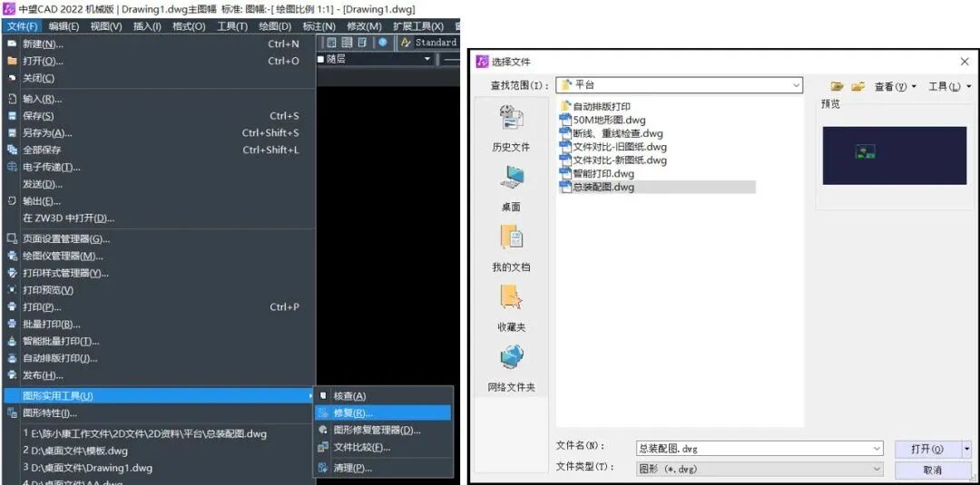Go to 我的文档 in the dialog sidebar
The width and height of the screenshot is (980, 485).
coord(511,248)
